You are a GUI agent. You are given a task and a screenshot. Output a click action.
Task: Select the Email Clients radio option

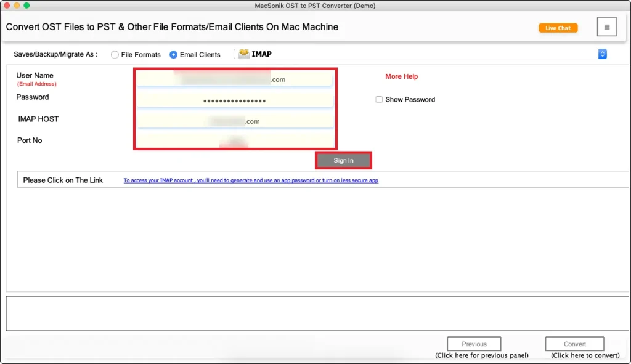click(174, 55)
